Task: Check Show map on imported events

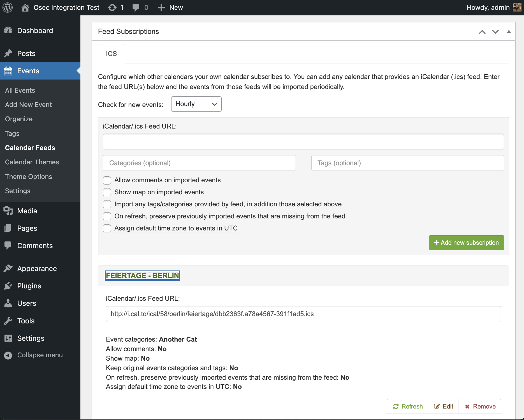Action: (107, 192)
